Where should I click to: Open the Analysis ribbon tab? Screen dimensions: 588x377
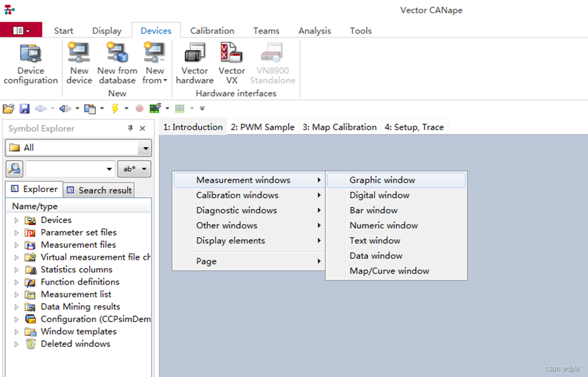315,31
